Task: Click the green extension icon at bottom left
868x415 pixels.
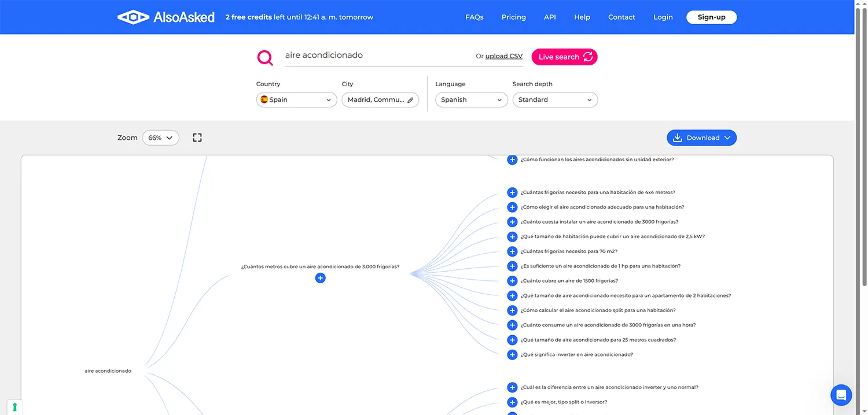Action: pyautogui.click(x=15, y=407)
